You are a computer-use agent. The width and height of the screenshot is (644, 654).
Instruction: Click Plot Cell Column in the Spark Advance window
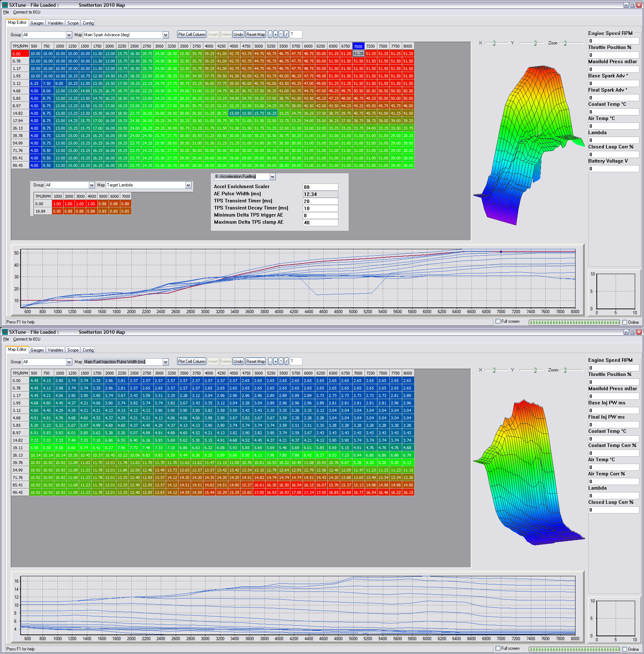pyautogui.click(x=192, y=34)
